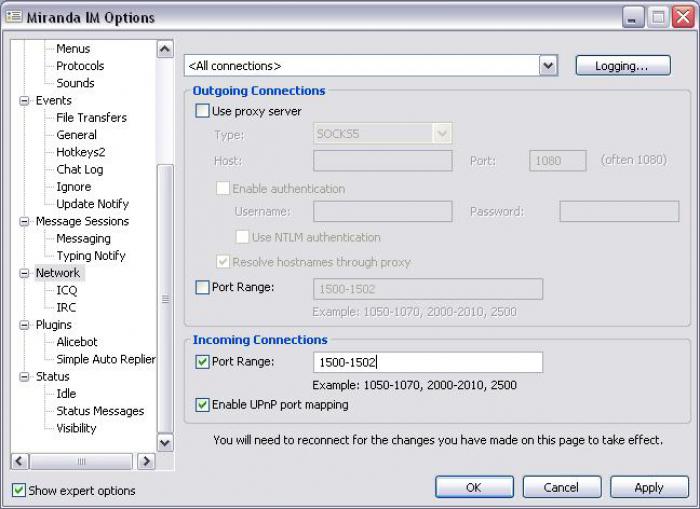Disable Enable UPnP port mapping
This screenshot has height=509, width=700.
[202, 405]
